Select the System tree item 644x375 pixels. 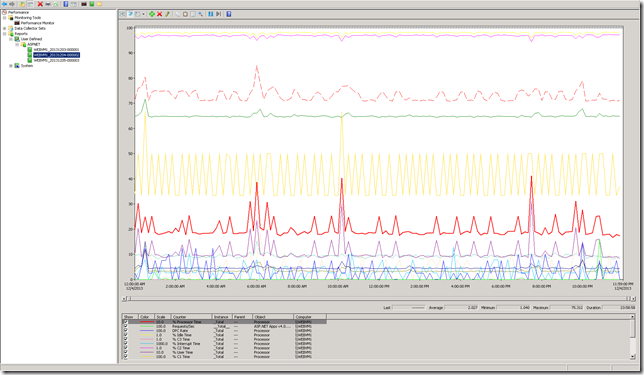27,66
